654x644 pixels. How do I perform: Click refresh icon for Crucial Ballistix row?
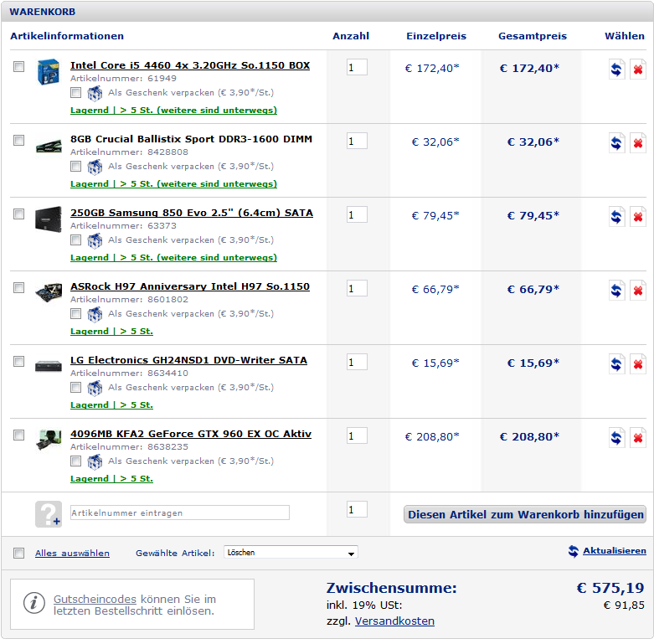[616, 143]
